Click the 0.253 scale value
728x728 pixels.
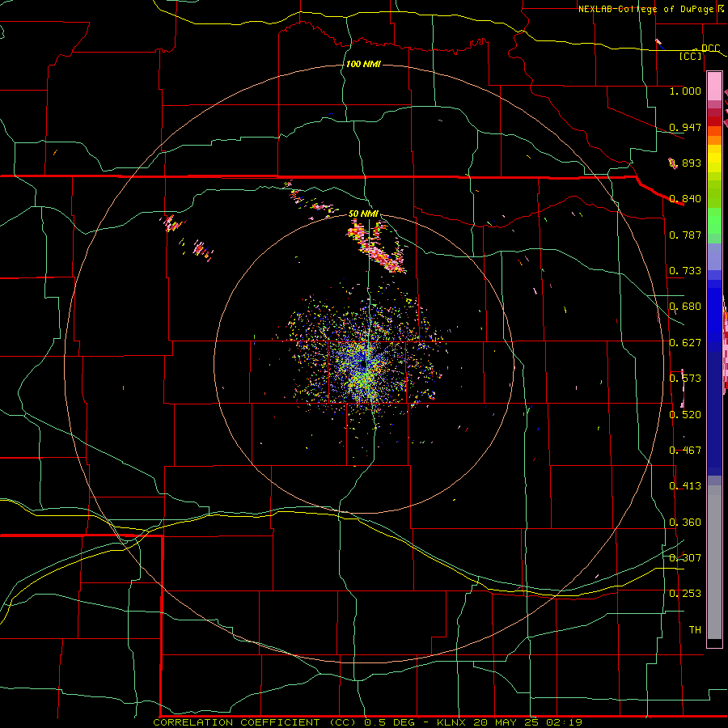(685, 594)
